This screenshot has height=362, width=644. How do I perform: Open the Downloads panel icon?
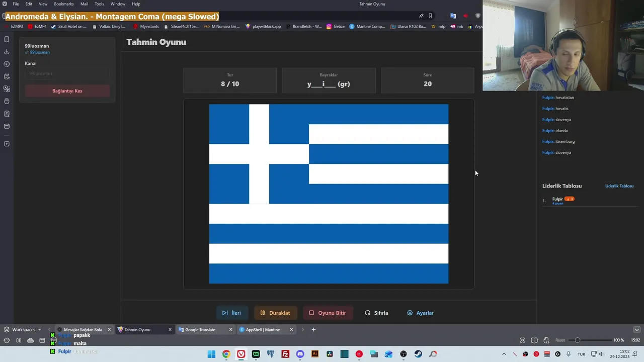7,52
